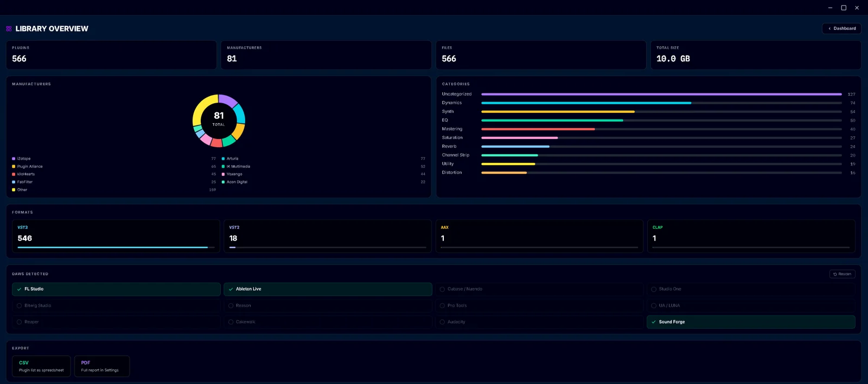Click the iZotope purple legend marker
The width and height of the screenshot is (868, 384).
point(14,159)
